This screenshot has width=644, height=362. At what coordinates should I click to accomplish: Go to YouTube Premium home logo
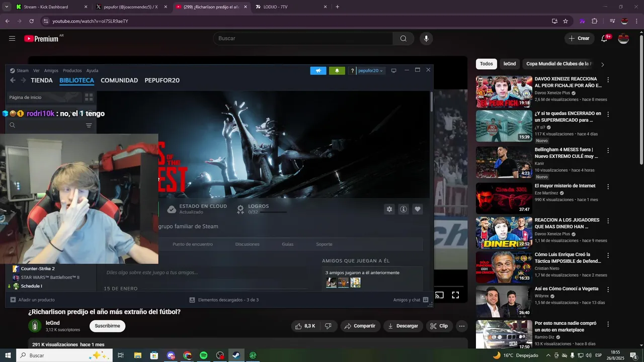click(41, 39)
